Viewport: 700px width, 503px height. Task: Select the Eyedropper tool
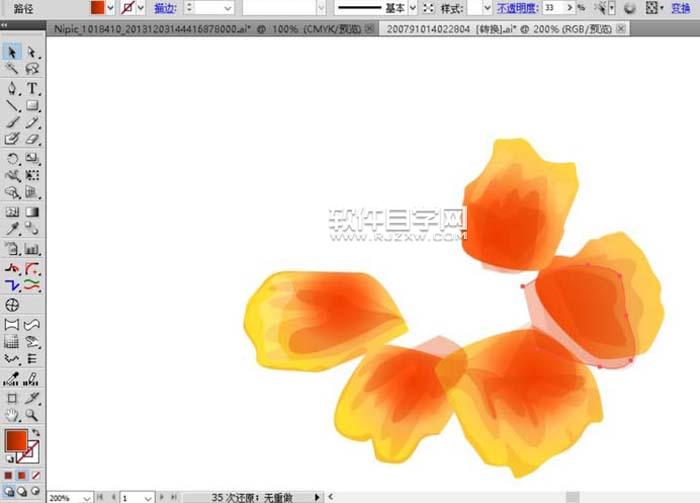pos(12,229)
